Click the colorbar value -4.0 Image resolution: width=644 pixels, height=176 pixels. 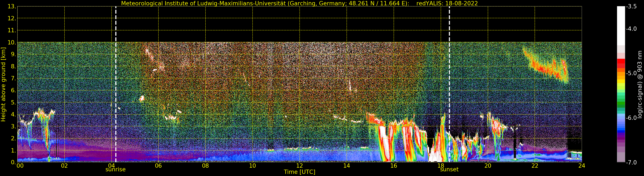click(x=631, y=29)
